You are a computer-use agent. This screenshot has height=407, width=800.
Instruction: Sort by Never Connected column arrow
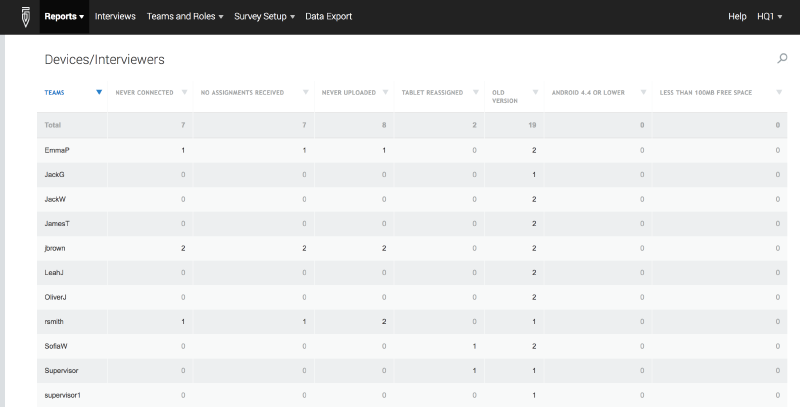[x=184, y=92]
